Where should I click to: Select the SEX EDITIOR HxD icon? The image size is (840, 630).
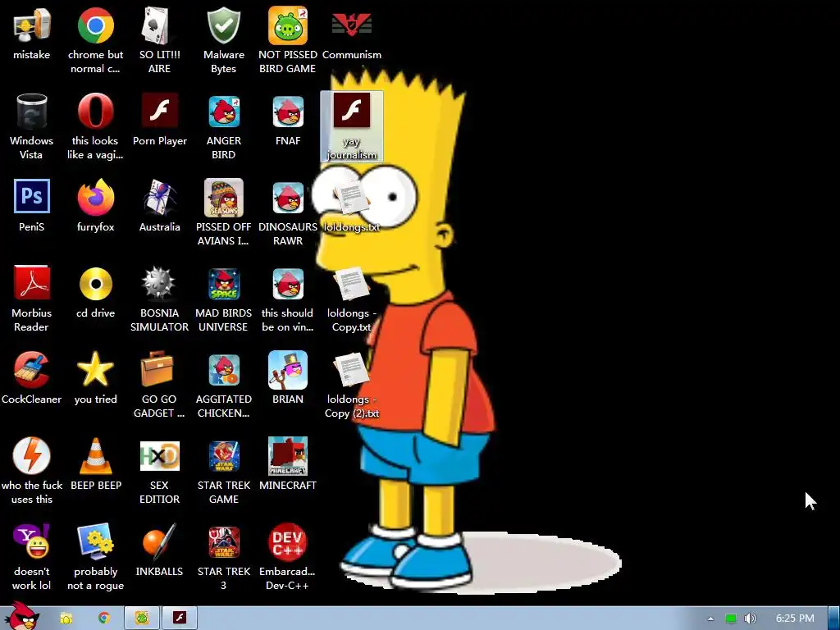[x=160, y=456]
